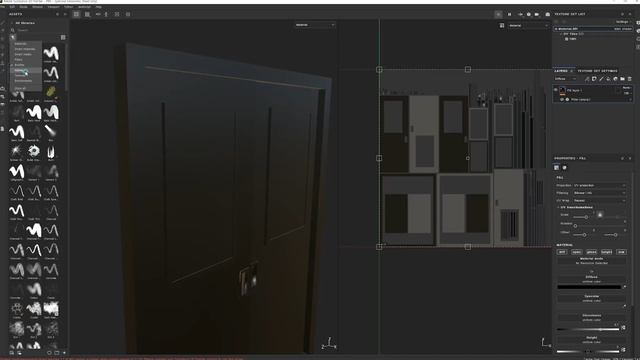Choose Smart materials in assets filter list
The height and width of the screenshot is (360, 640).
click(x=25, y=49)
